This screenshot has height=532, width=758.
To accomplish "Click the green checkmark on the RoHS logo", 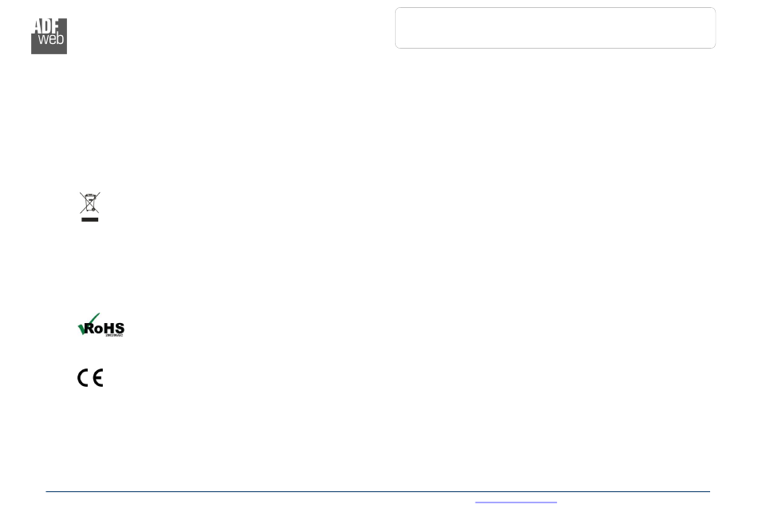I will [88, 323].
